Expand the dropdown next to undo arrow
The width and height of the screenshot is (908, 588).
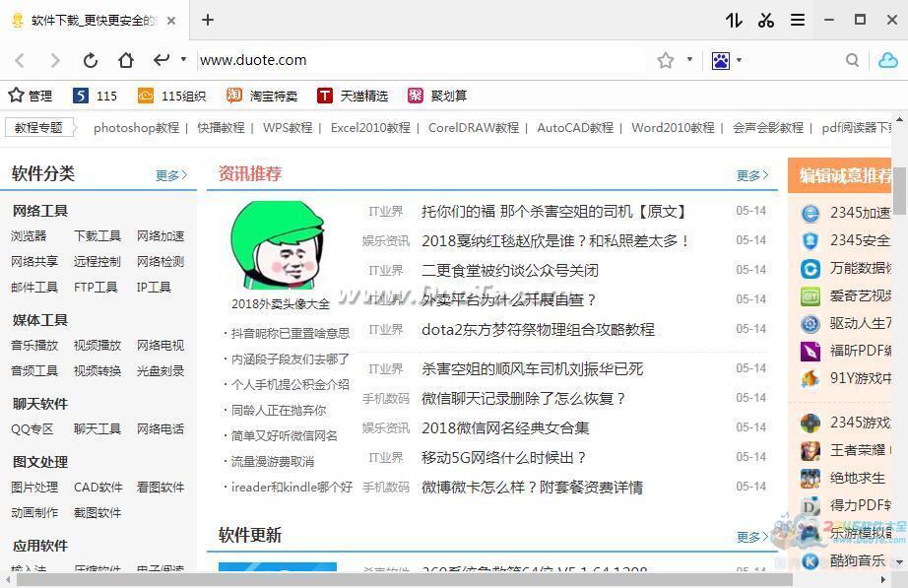183,60
